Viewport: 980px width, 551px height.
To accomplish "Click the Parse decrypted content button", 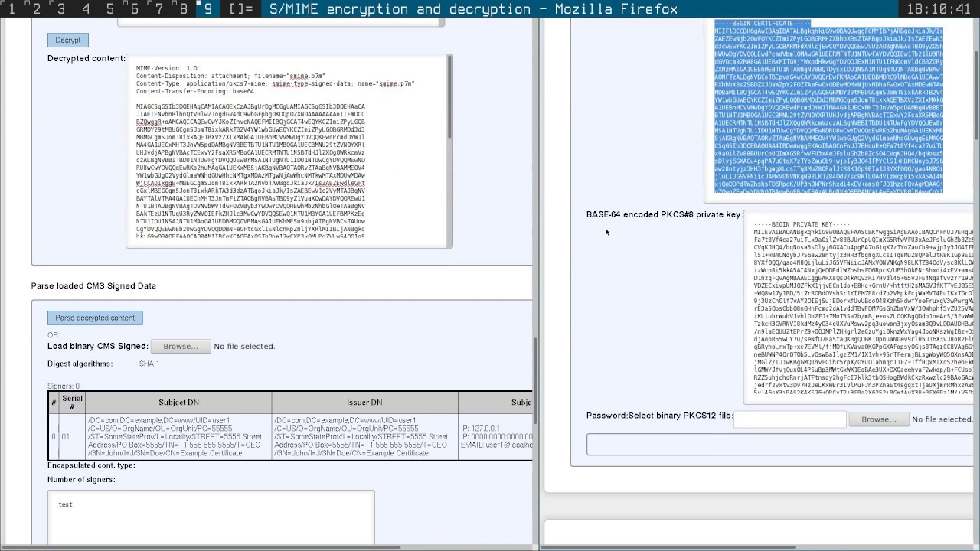I will pyautogui.click(x=95, y=318).
